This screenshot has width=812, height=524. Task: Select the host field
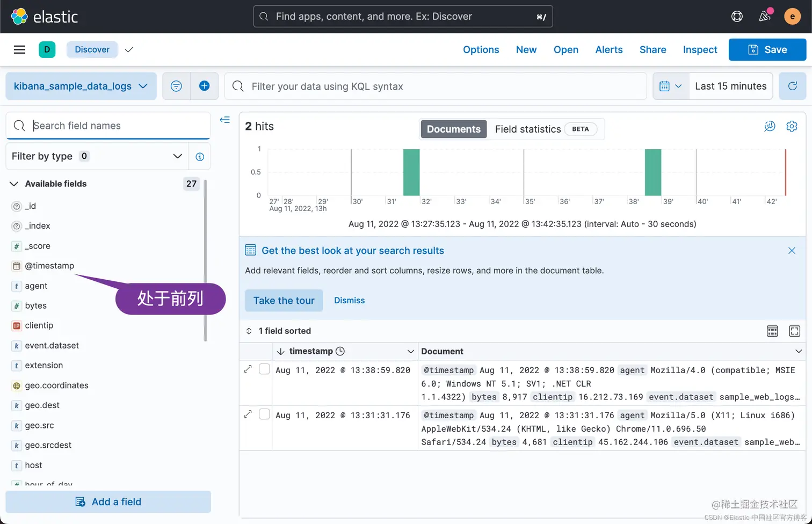[x=33, y=465]
